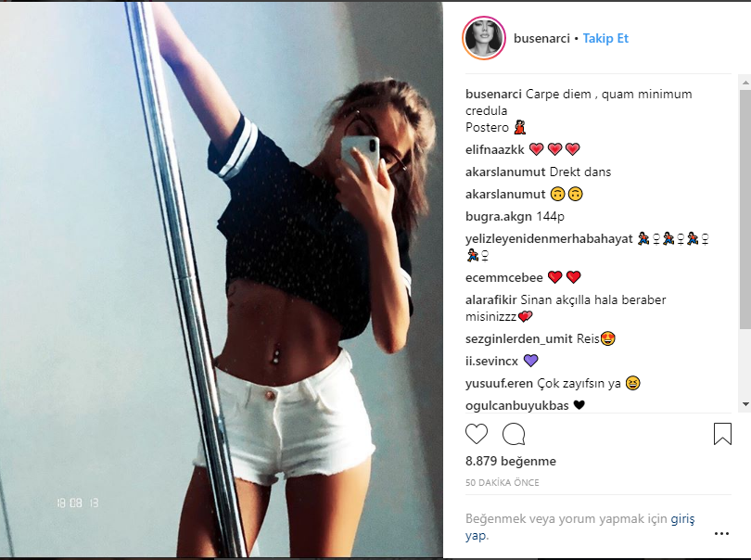Click the mirror selfie post photo
Image resolution: width=751 pixels, height=560 pixels.
[223, 278]
